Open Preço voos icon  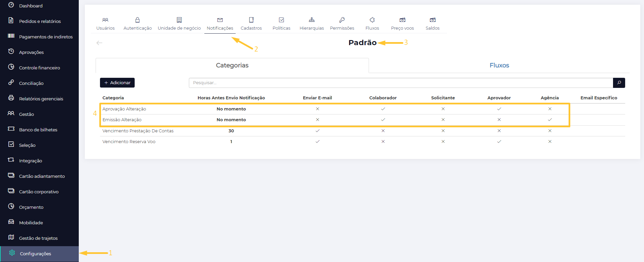402,20
